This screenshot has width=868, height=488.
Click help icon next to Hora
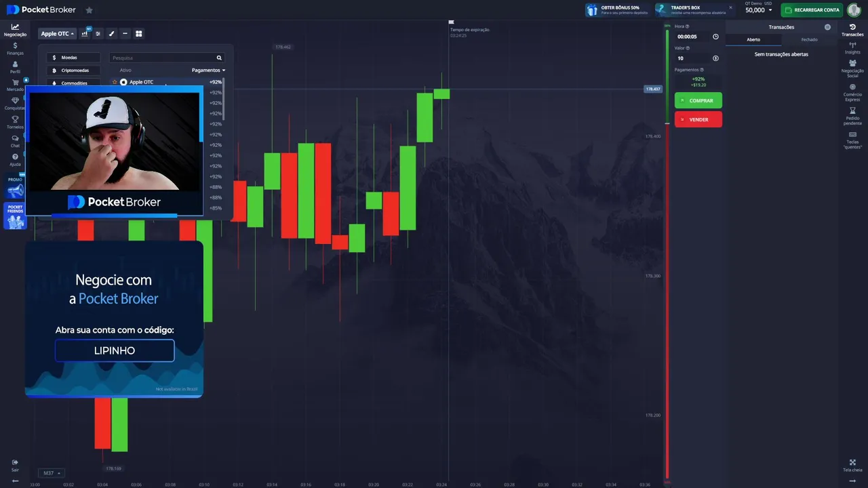point(687,26)
